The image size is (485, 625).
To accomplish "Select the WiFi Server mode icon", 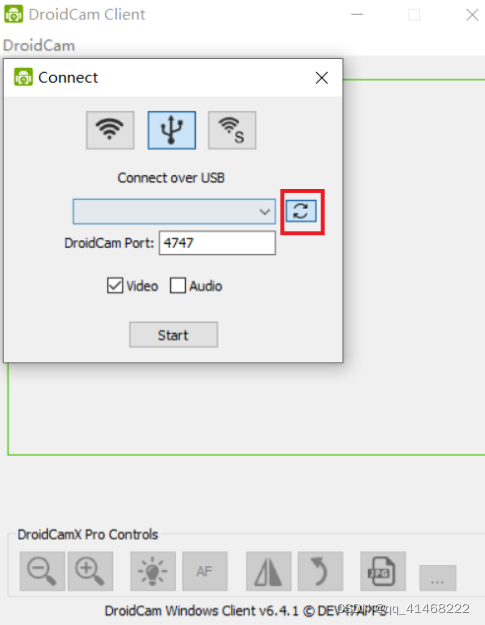I will [x=232, y=130].
